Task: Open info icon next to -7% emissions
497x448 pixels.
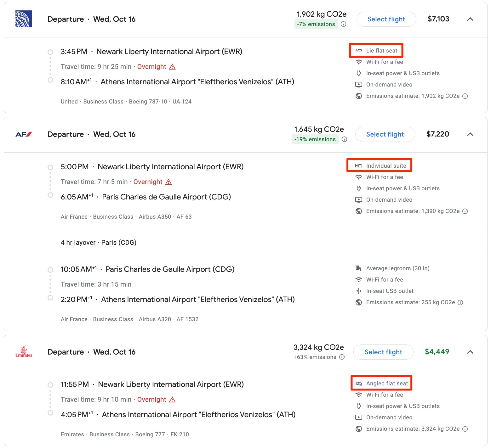Action: coord(344,24)
